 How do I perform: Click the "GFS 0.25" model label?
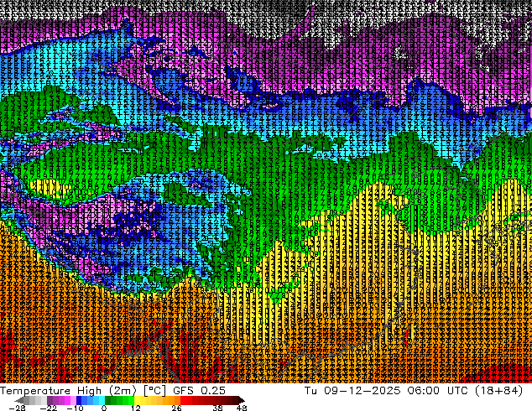coord(199,391)
